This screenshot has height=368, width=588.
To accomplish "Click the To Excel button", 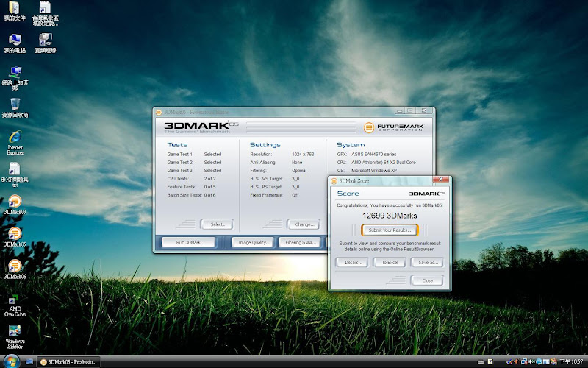I will [390, 263].
